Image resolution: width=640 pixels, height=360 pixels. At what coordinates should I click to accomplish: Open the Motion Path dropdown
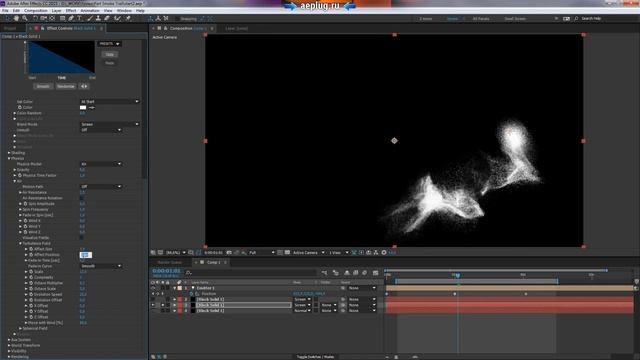(101, 187)
